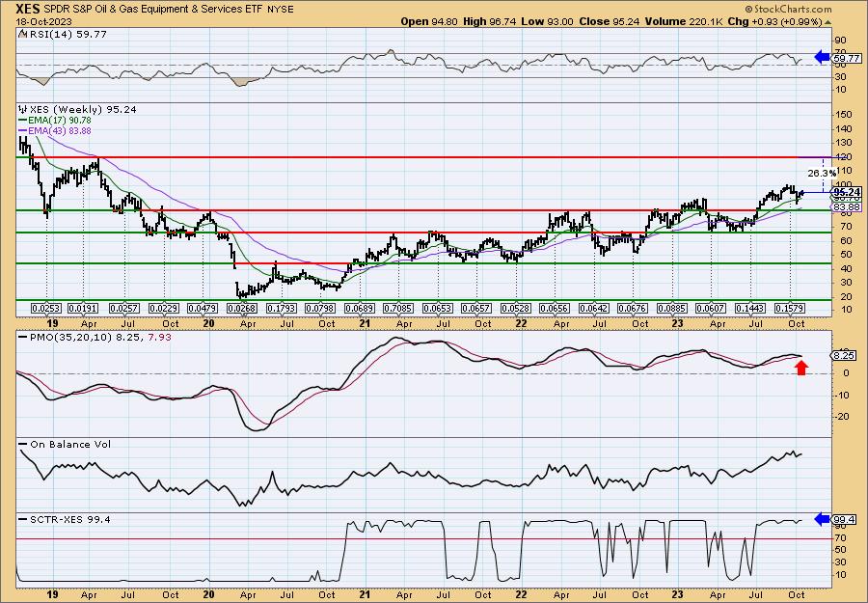Viewport: 868px width, 603px height.
Task: Click the 0.0528 cycle value box
Action: pos(515,308)
